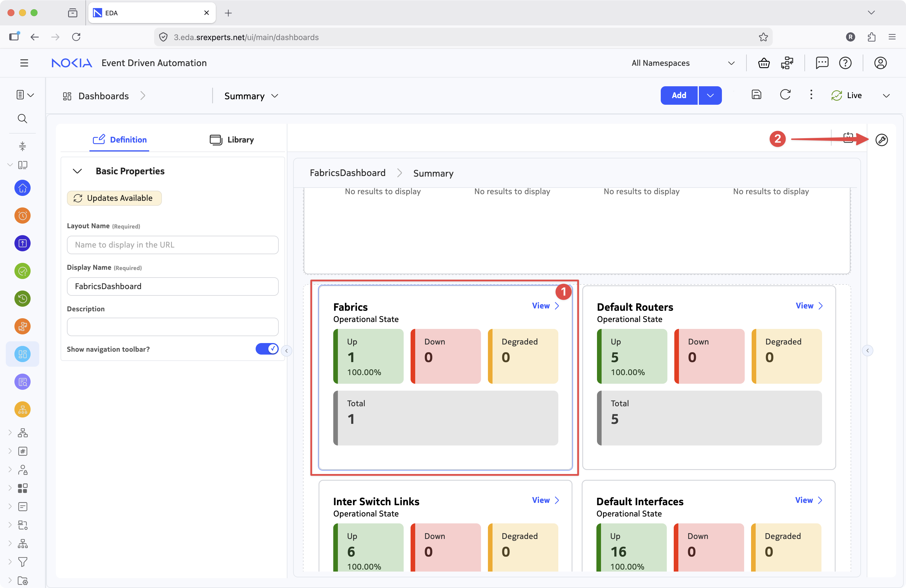Viewport: 906px width, 588px height.
Task: Expand the folder settings sidebar group
Action: 10,580
